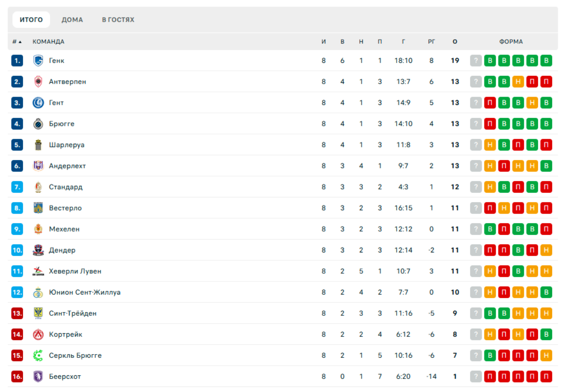
Task: Click the Брюгге club crest icon
Action: click(38, 124)
